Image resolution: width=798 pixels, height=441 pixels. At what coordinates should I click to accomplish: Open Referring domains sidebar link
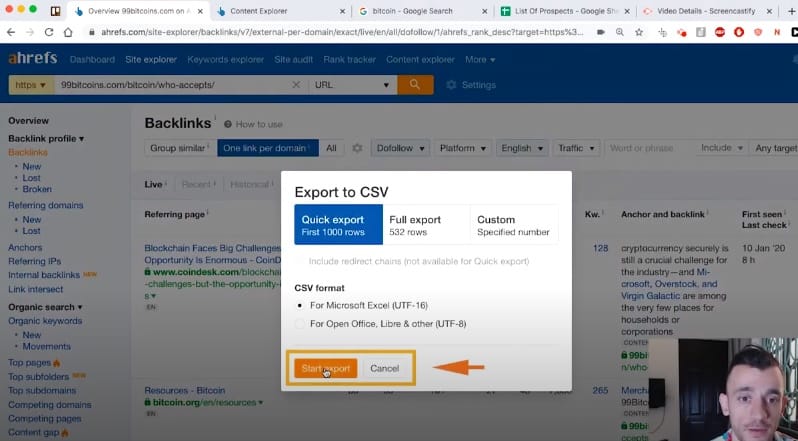tap(46, 205)
